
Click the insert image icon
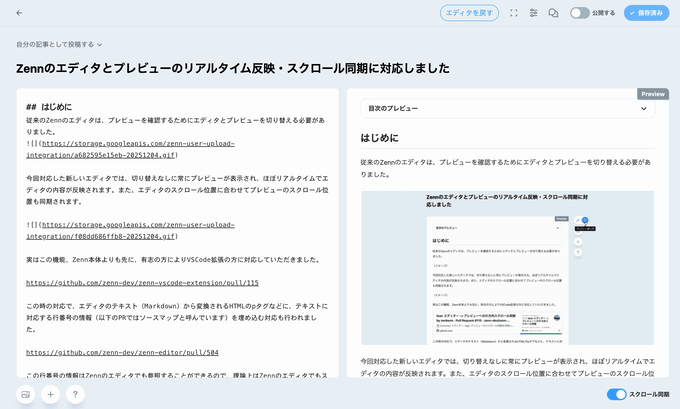click(26, 394)
